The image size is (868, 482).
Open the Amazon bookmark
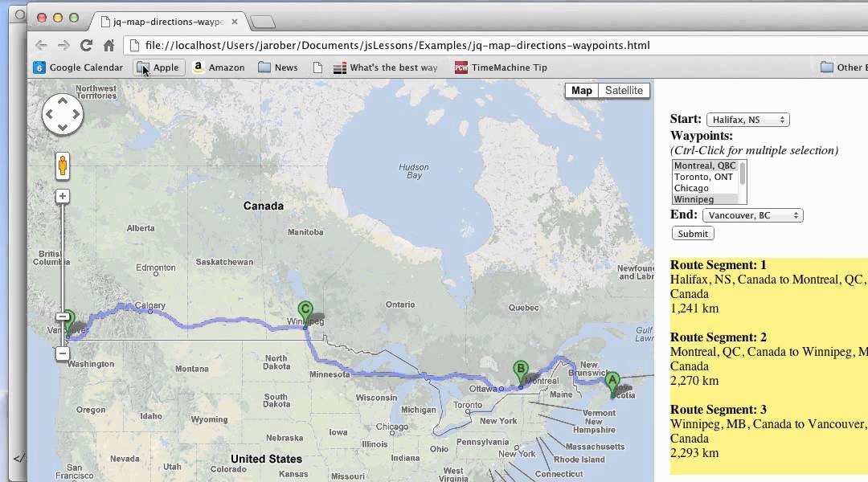219,67
